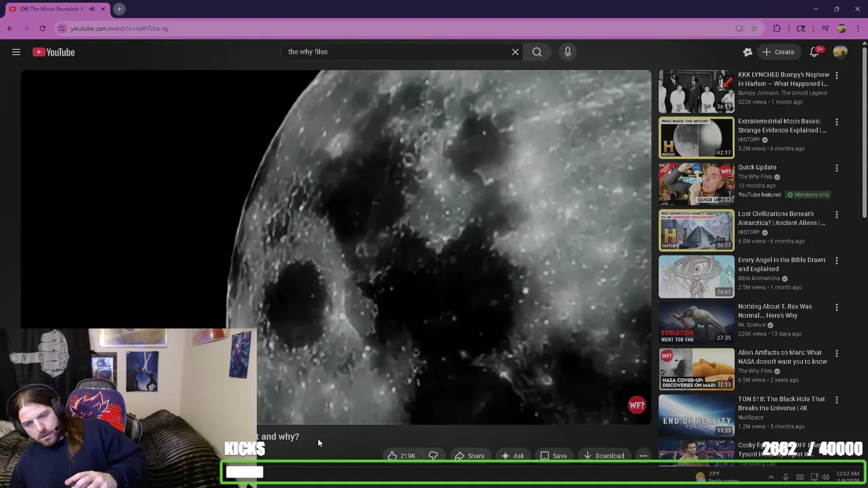Like the video (219K)
The width and height of the screenshot is (868, 488).
coord(401,456)
